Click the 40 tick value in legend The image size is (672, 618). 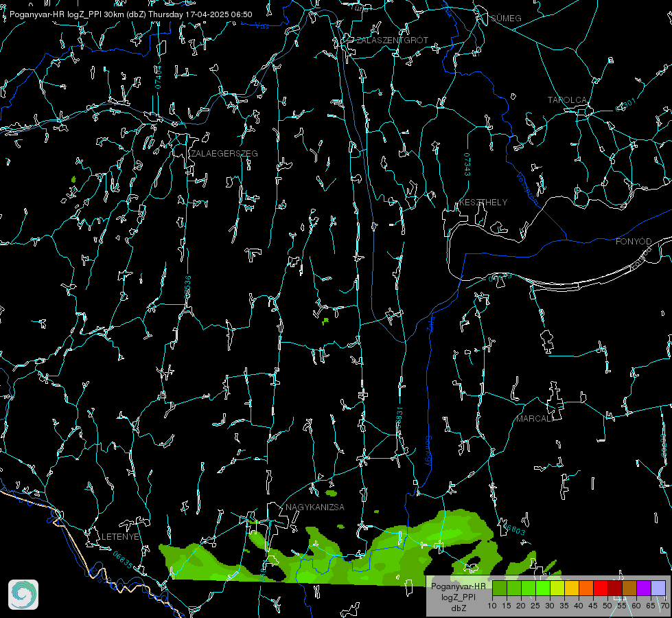[x=579, y=606]
